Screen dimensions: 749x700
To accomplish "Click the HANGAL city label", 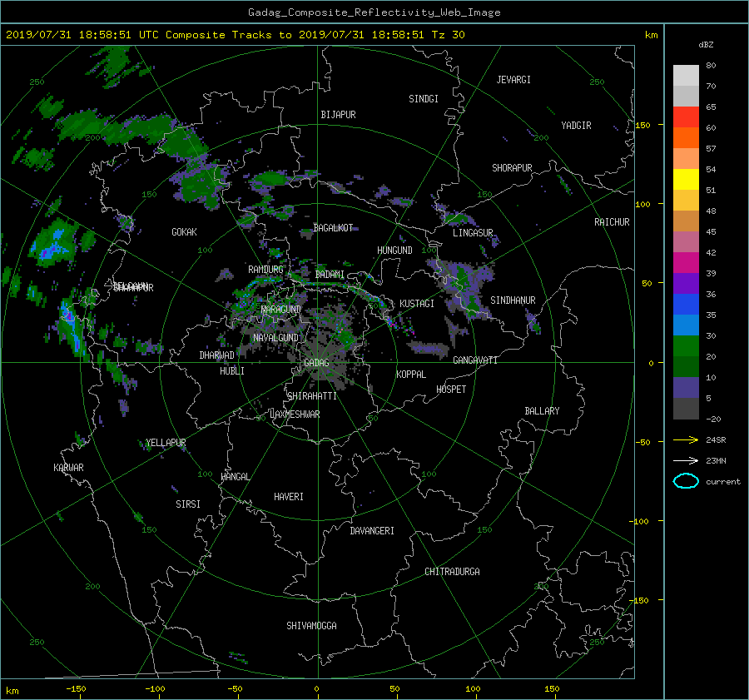I will click(x=235, y=477).
